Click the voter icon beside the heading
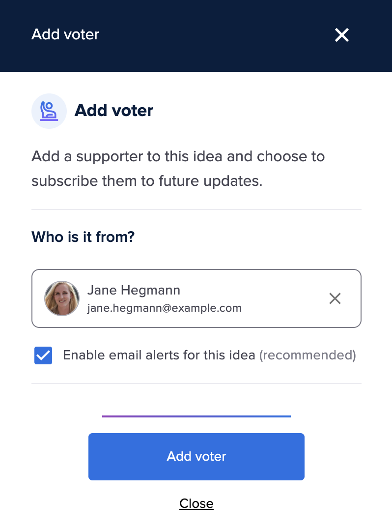The width and height of the screenshot is (392, 532). click(x=49, y=111)
